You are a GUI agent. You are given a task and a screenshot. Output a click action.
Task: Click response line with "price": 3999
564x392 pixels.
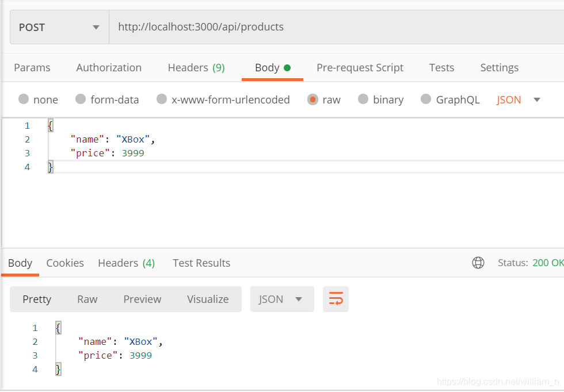pos(115,355)
